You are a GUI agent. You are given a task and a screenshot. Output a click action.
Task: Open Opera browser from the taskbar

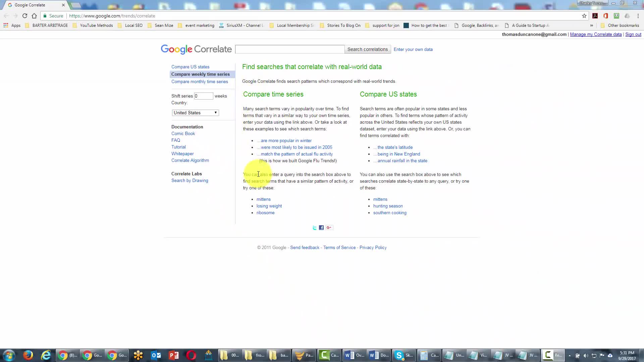(x=191, y=355)
